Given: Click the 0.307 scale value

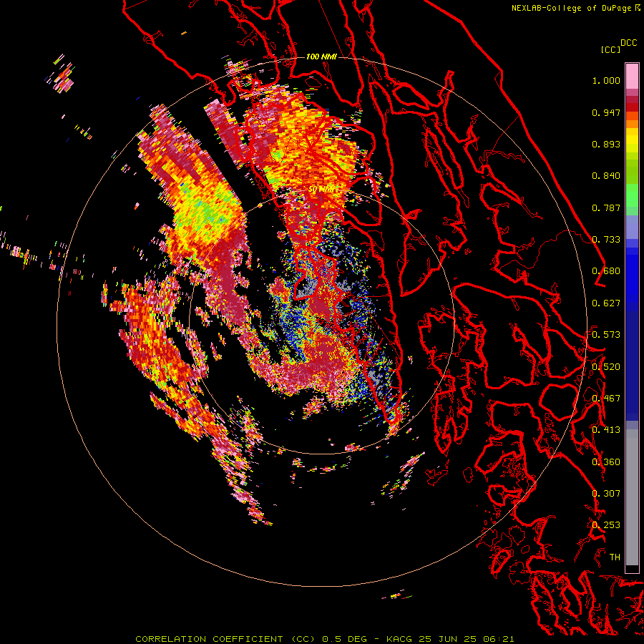Looking at the screenshot, I should [606, 494].
